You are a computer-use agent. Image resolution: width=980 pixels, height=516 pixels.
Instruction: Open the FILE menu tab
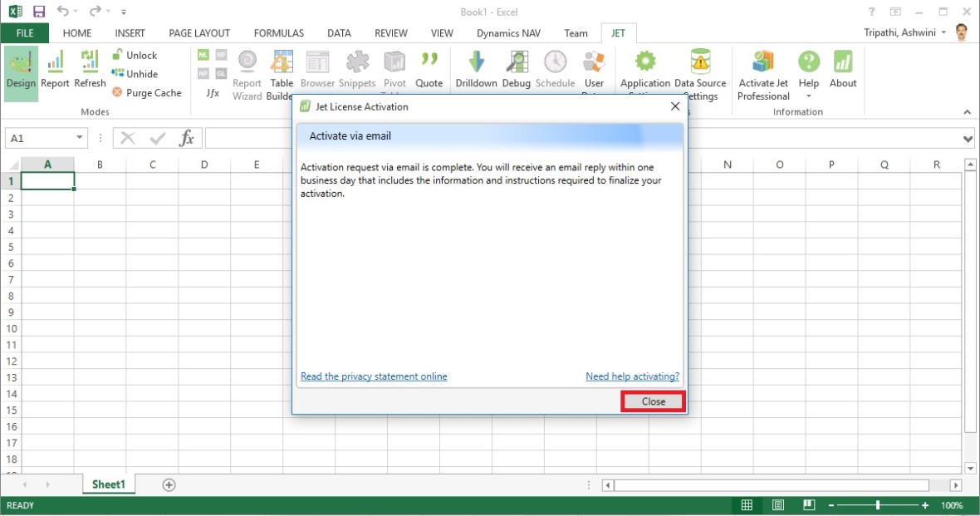coord(24,33)
